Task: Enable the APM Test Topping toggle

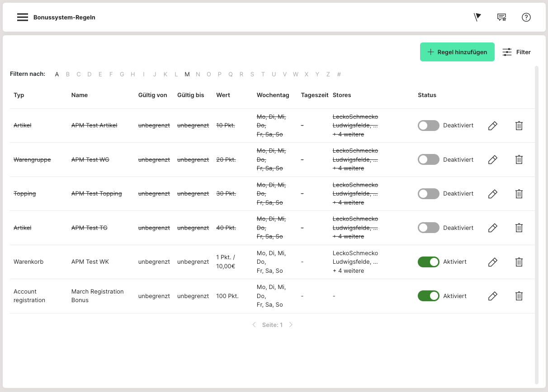Action: [x=428, y=194]
